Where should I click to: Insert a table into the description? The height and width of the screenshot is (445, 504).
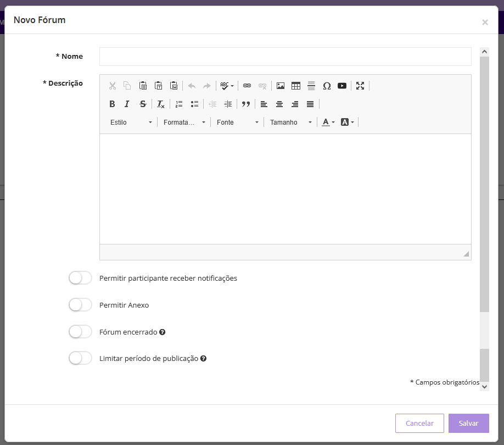pos(296,86)
